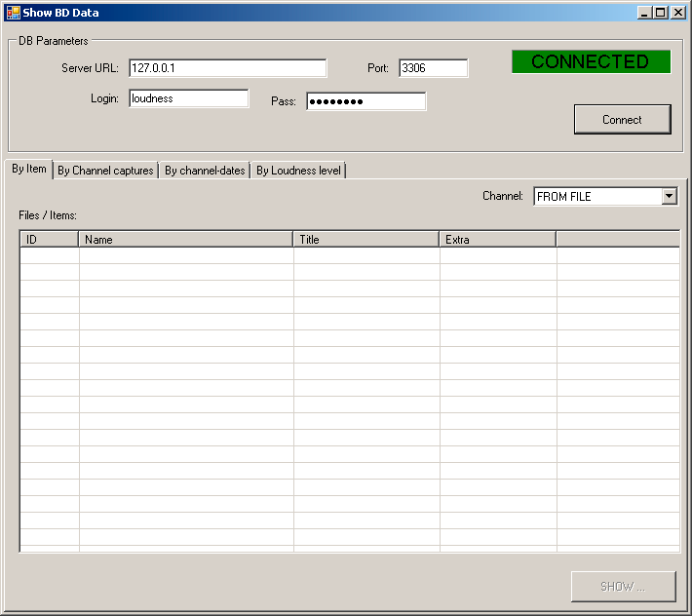Click the CONNECTED status indicator
The width and height of the screenshot is (692, 616).
point(591,61)
